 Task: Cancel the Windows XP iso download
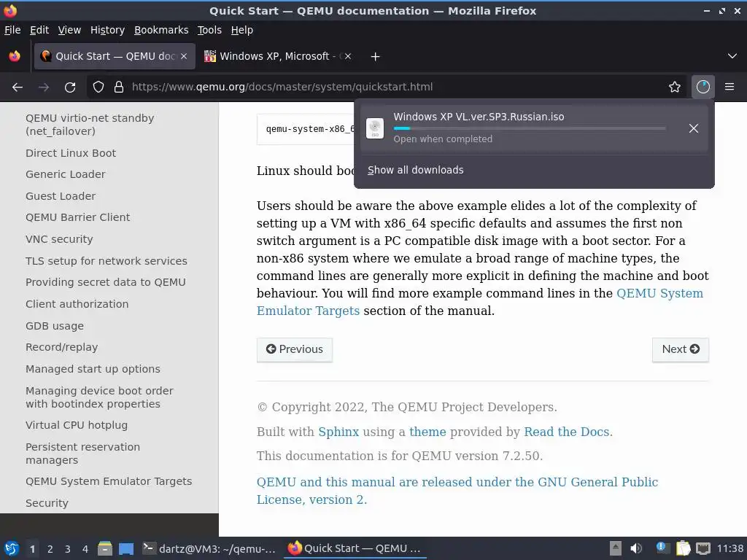pyautogui.click(x=694, y=128)
